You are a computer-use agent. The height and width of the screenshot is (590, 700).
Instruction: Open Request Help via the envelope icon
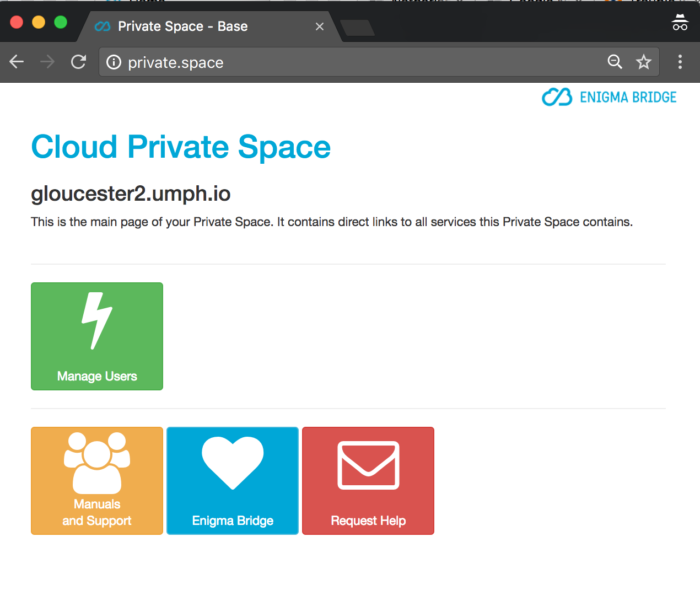[368, 465]
